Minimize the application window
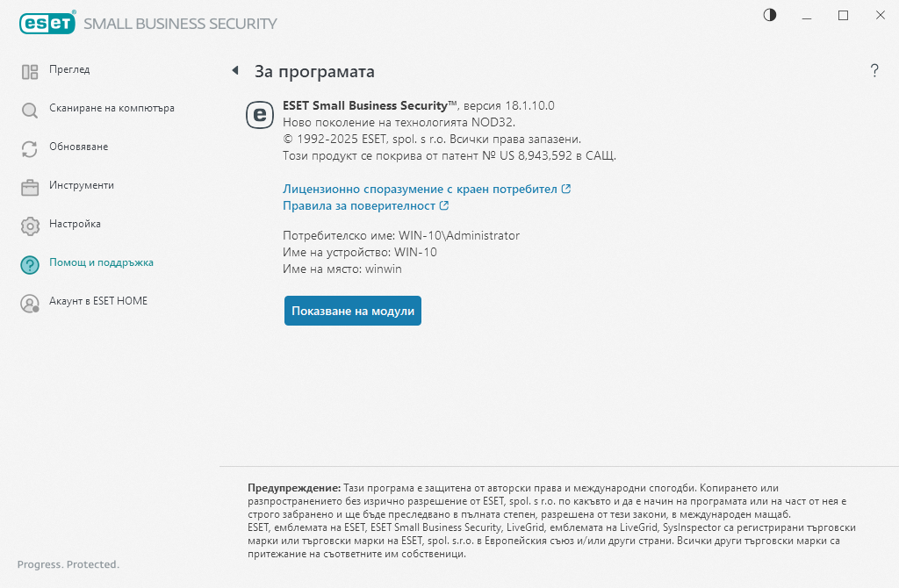899x588 pixels. pos(806,15)
